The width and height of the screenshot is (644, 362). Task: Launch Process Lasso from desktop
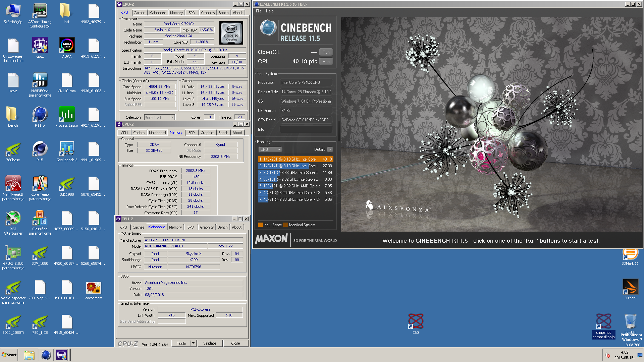click(67, 117)
